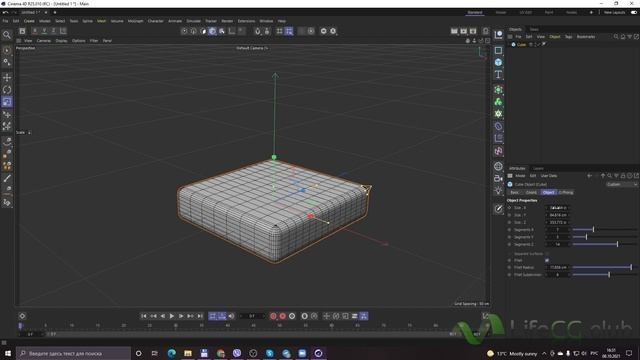Click the highlighted snap settings icon
Viewport: 640px width, 360px height.
pos(289,31)
